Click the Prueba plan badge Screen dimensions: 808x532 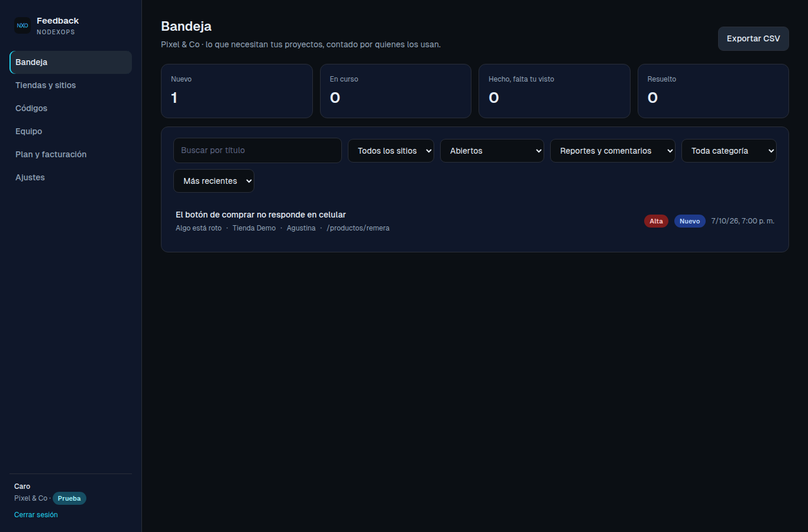[x=69, y=498]
